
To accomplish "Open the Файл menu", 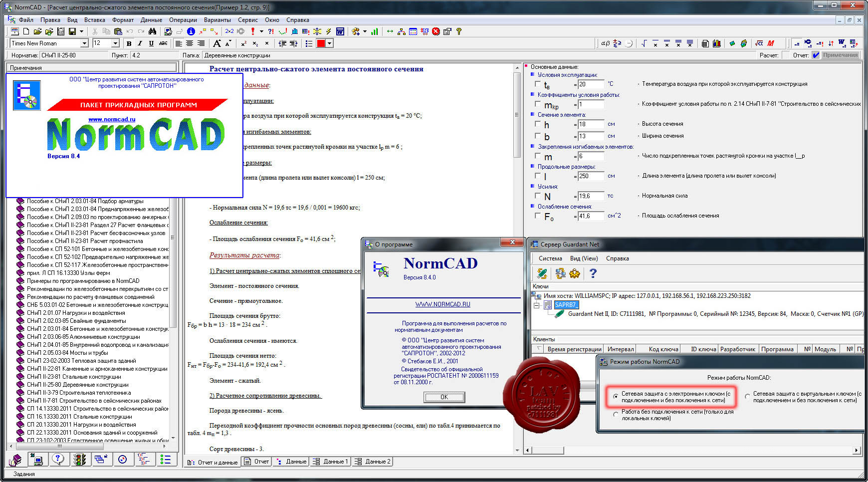I will [26, 20].
